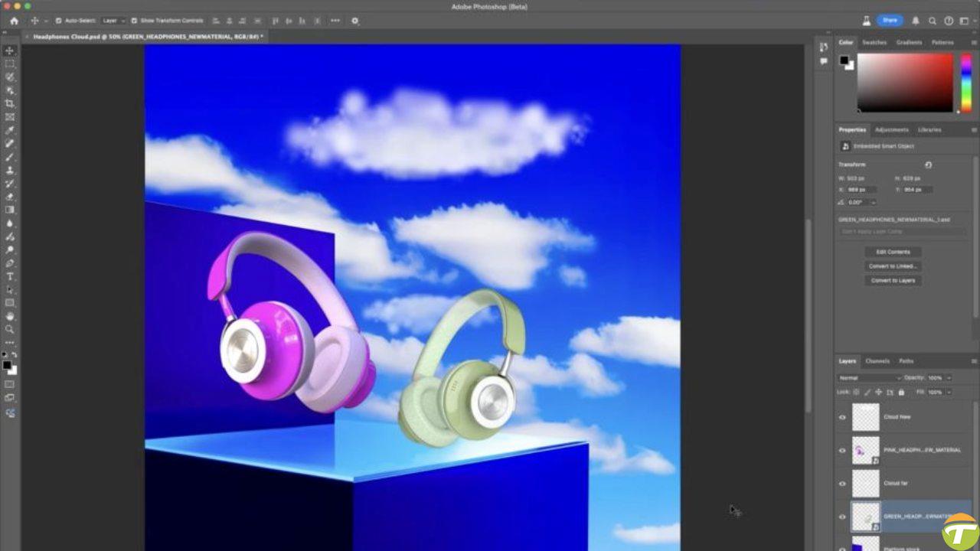Image resolution: width=980 pixels, height=551 pixels.
Task: Switch to the Paths tab
Action: pos(906,361)
